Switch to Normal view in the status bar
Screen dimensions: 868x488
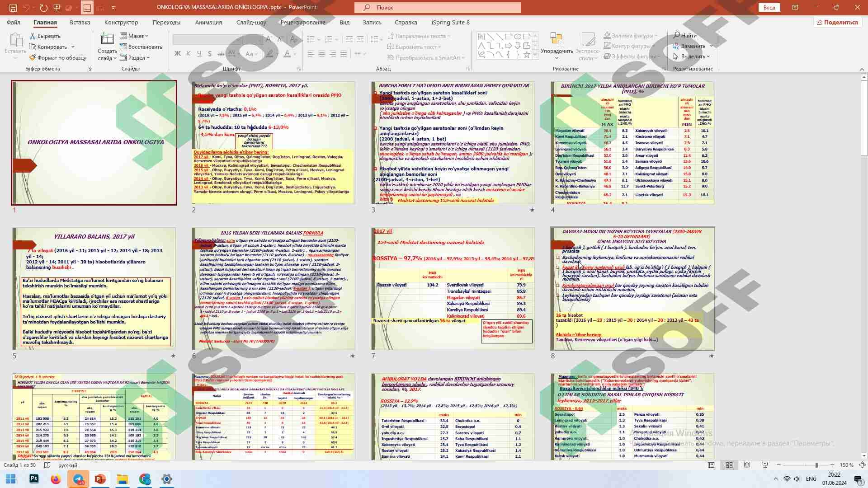(711, 465)
